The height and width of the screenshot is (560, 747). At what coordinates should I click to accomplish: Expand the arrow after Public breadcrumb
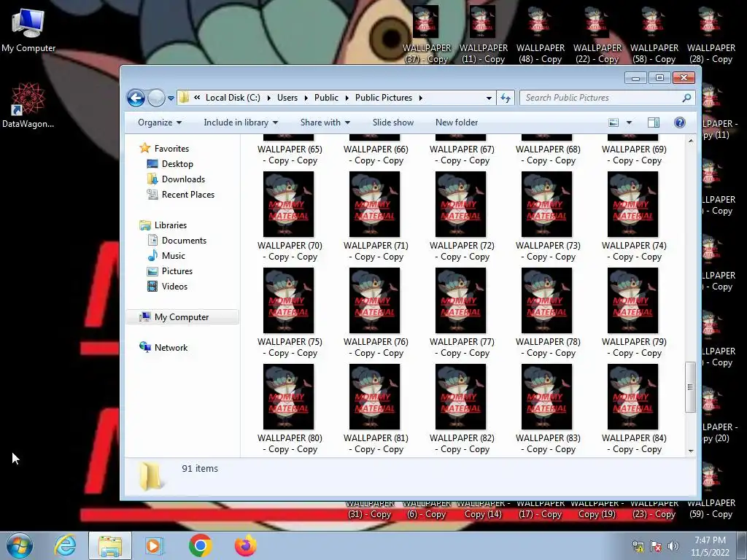(x=347, y=98)
